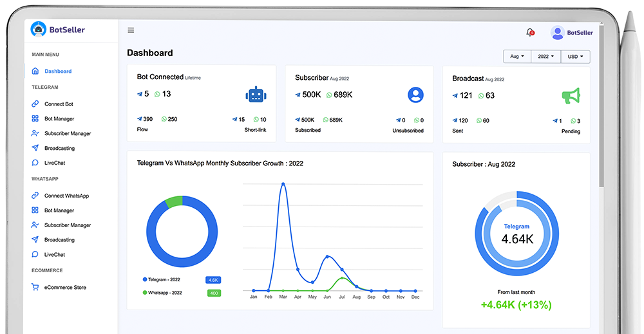The image size is (644, 334).
Task: Click the From last month text
Action: [x=516, y=292]
